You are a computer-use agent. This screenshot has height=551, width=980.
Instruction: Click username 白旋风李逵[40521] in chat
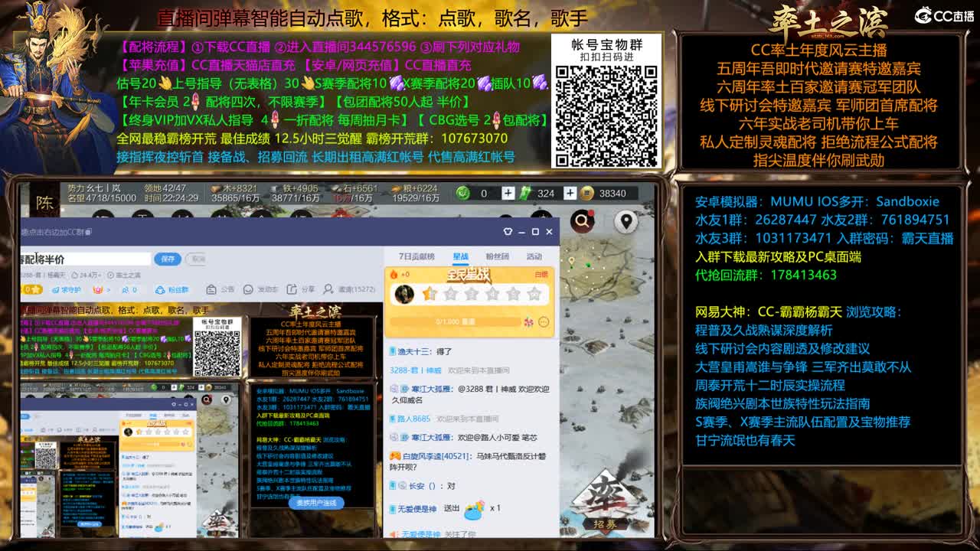pos(435,456)
